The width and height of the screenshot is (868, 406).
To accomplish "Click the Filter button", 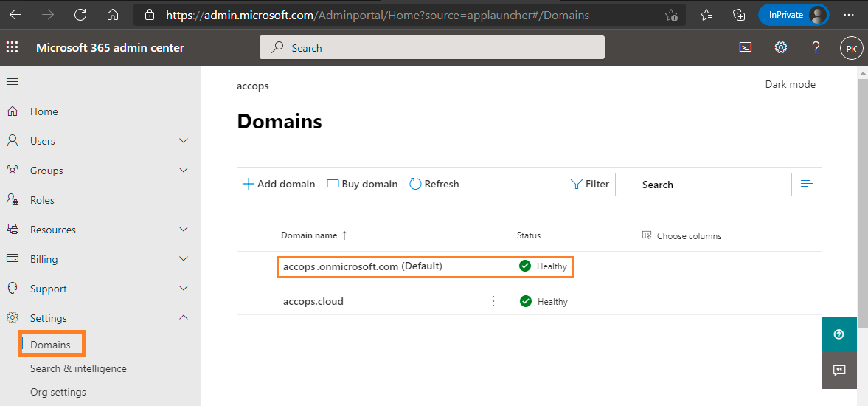I will click(590, 185).
